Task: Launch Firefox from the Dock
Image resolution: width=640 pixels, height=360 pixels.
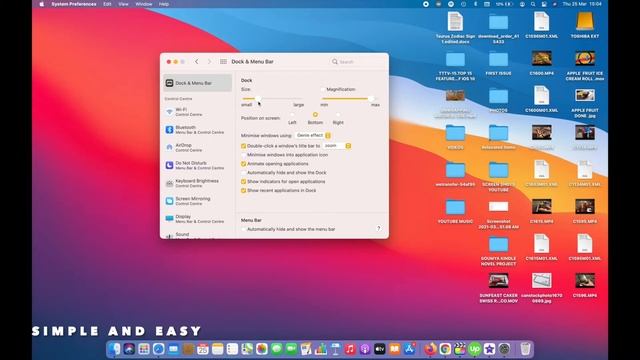Action: click(x=430, y=349)
